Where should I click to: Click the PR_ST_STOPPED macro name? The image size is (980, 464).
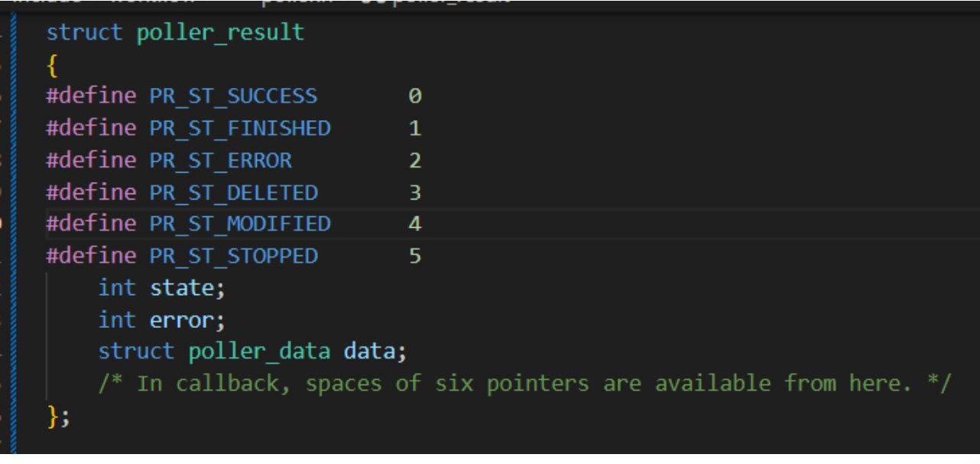233,255
